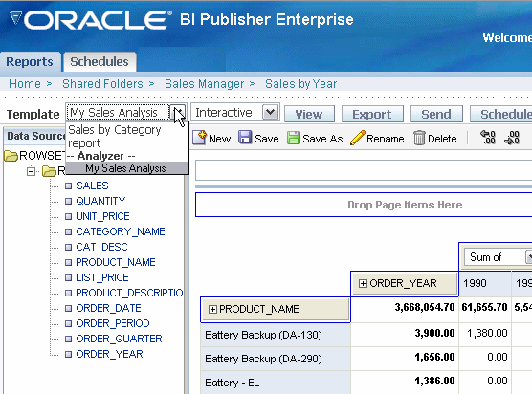Viewport: 532px width, 394px height.
Task: Click the green Save As icon
Action: [294, 138]
